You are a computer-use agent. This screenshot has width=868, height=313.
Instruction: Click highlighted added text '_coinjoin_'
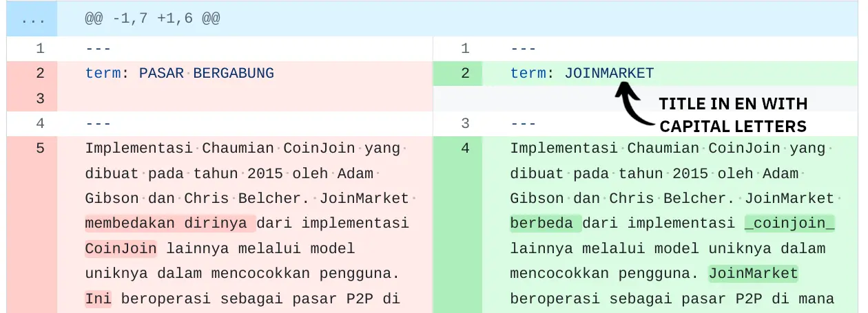(789, 224)
